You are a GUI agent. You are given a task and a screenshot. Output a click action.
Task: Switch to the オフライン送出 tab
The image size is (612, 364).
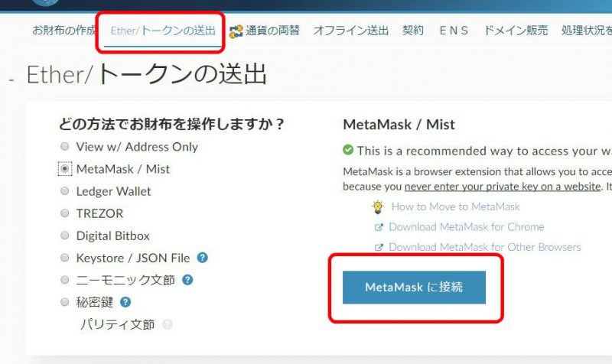351,31
